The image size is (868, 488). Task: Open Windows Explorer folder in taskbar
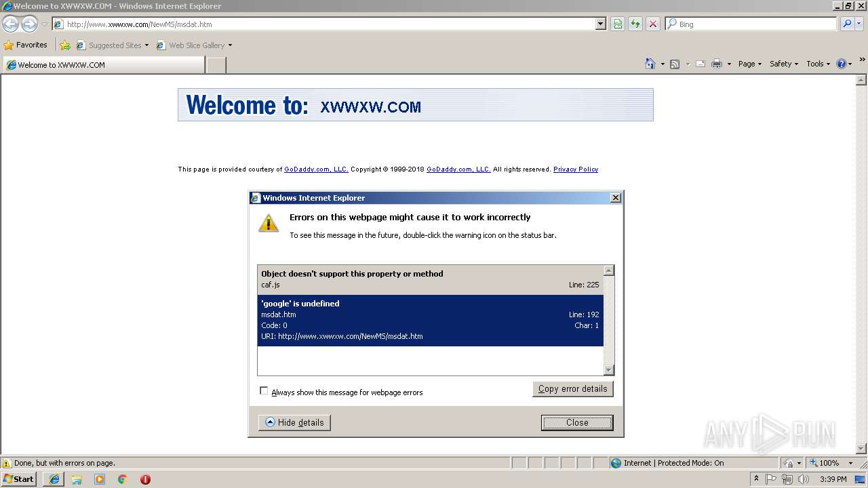[77, 479]
